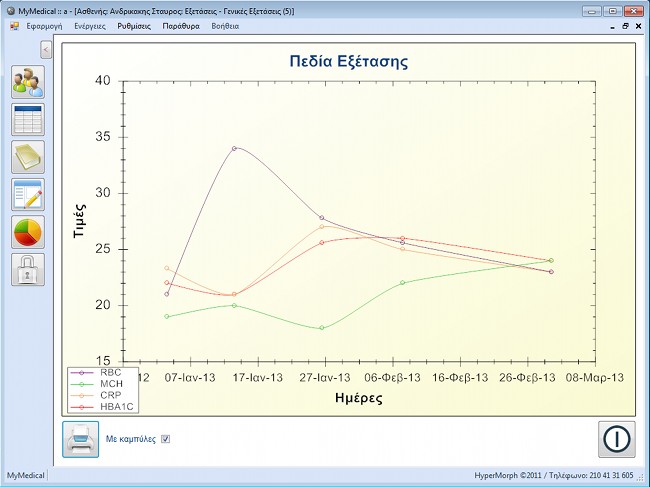Click the notes with pencil sidebar icon
650x487 pixels.
pos(28,194)
